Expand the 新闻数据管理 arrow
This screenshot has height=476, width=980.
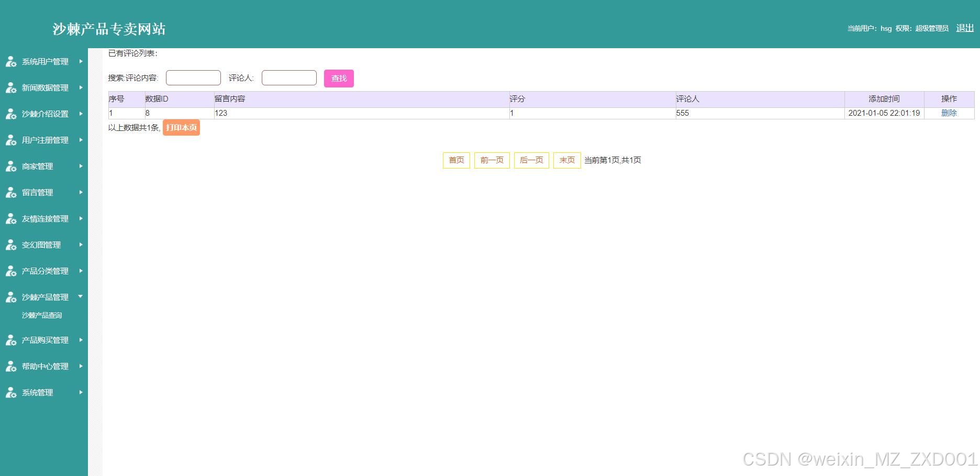(81, 87)
